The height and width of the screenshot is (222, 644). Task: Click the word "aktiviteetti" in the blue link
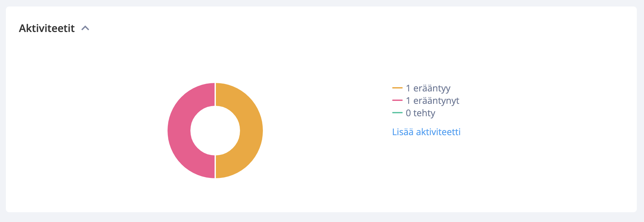[438, 132]
